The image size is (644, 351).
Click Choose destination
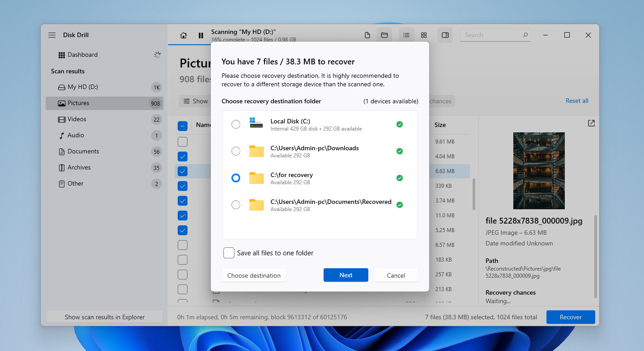pyautogui.click(x=253, y=275)
